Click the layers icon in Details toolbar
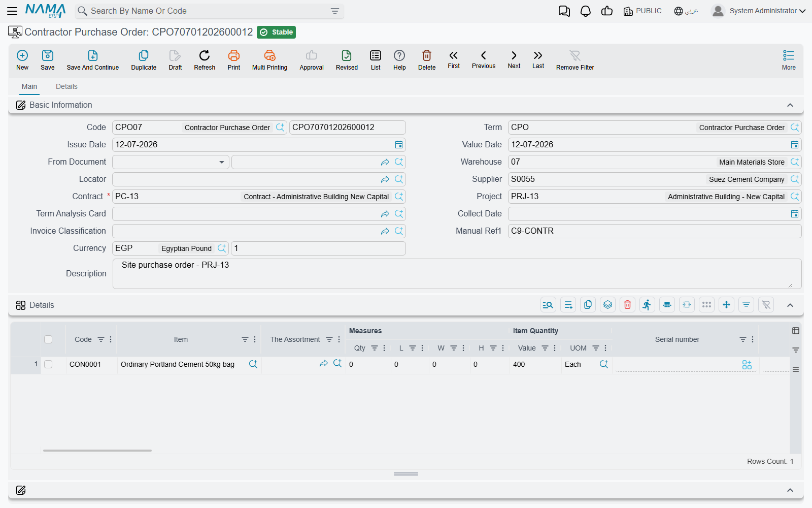Viewport: 812px width, 508px height. click(x=607, y=305)
